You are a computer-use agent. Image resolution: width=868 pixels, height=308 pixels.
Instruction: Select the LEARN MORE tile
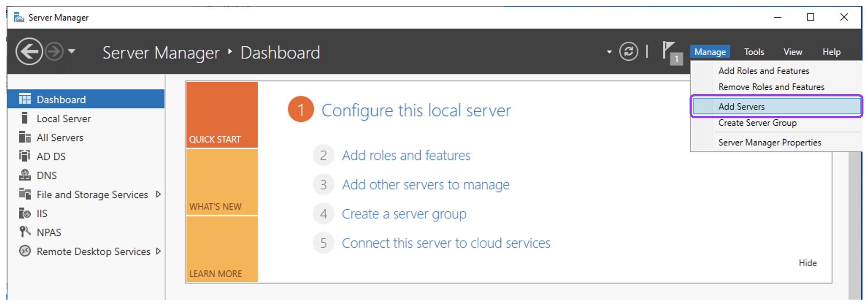coord(222,249)
